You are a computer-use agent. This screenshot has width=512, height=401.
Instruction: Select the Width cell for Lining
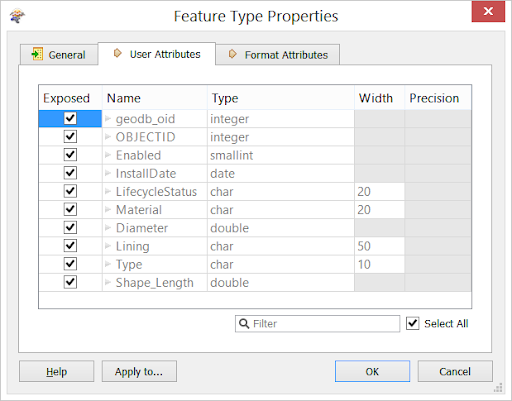(379, 246)
